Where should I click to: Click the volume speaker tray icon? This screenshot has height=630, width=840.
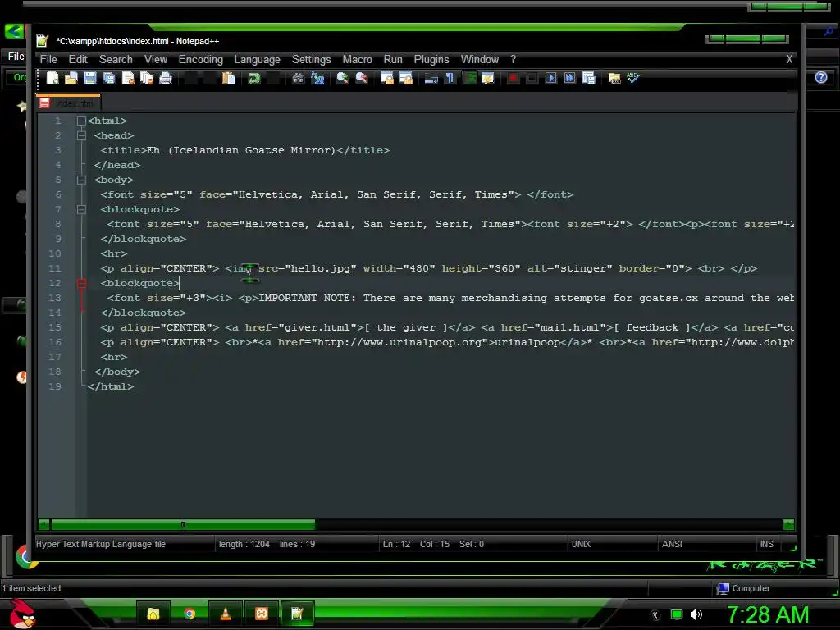(696, 614)
